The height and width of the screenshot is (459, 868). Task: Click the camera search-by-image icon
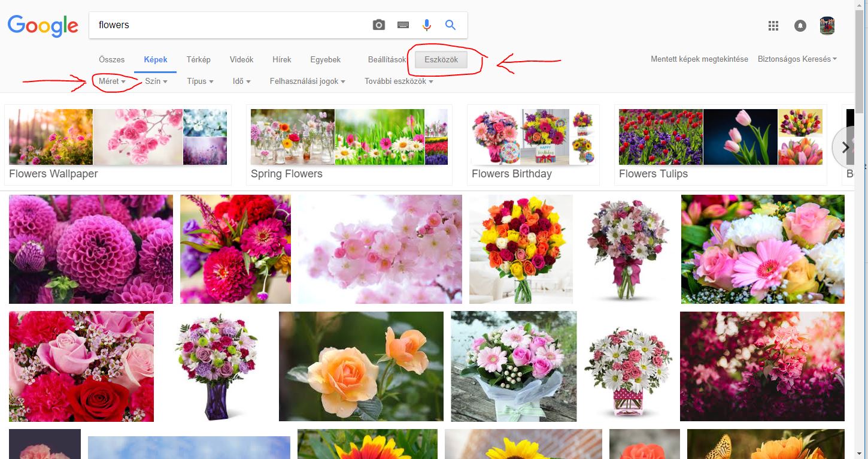coord(378,25)
